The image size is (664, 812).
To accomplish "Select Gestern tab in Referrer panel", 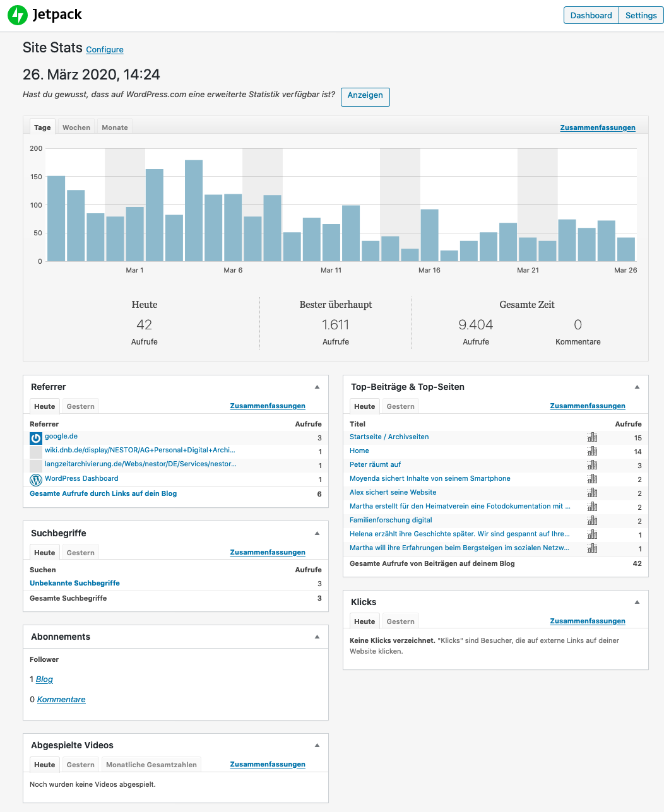I will pos(81,406).
